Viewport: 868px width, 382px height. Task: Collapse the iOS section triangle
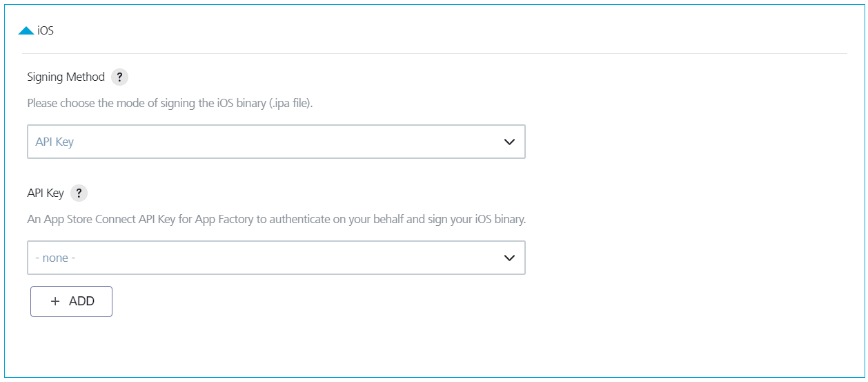(x=26, y=31)
